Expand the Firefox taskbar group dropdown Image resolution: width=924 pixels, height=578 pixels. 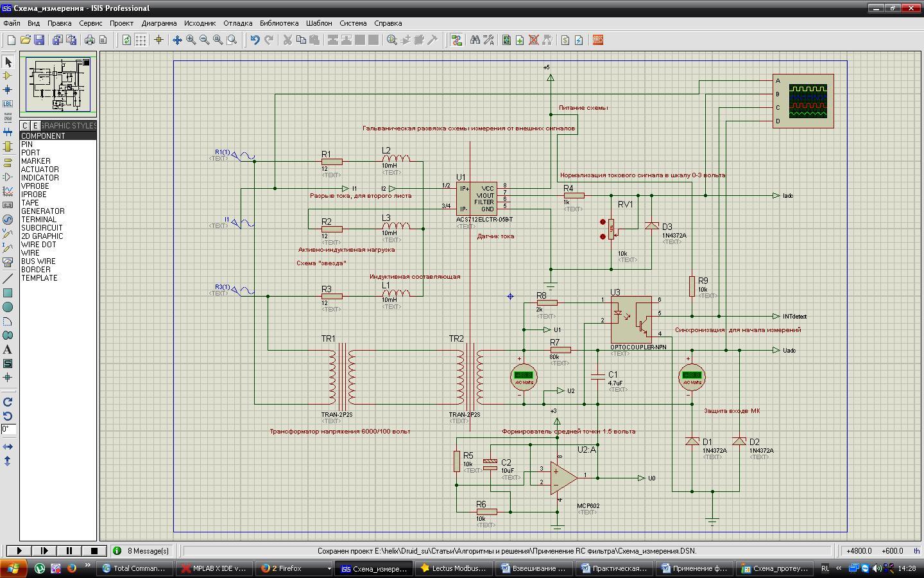(x=329, y=568)
